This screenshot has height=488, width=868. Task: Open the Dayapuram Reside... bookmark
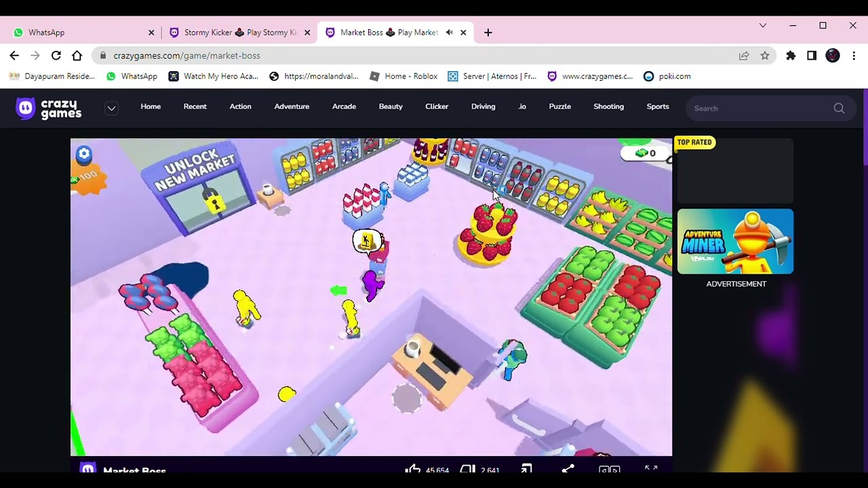click(x=52, y=77)
